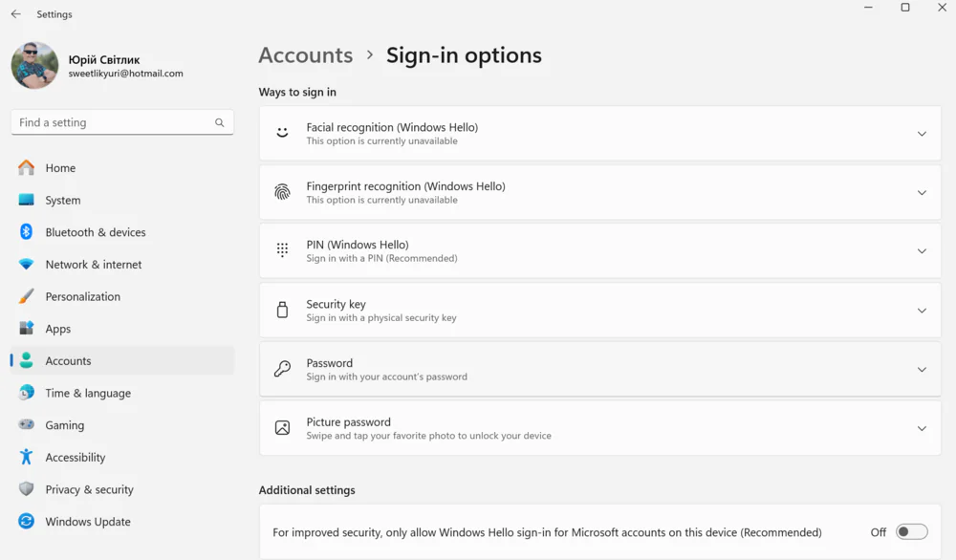Image resolution: width=956 pixels, height=560 pixels.
Task: Click the Personalization paintbrush icon
Action: (x=26, y=296)
